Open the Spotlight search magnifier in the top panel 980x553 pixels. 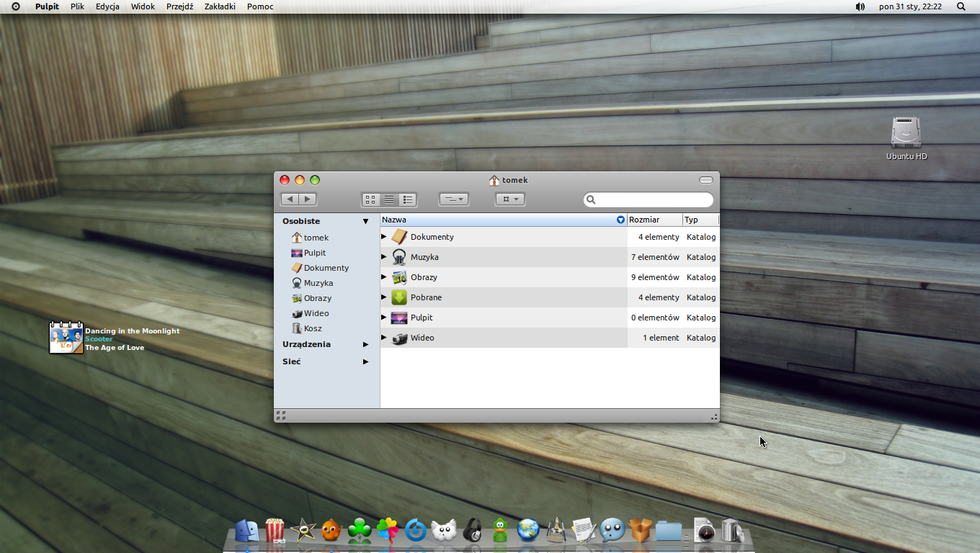[x=961, y=6]
